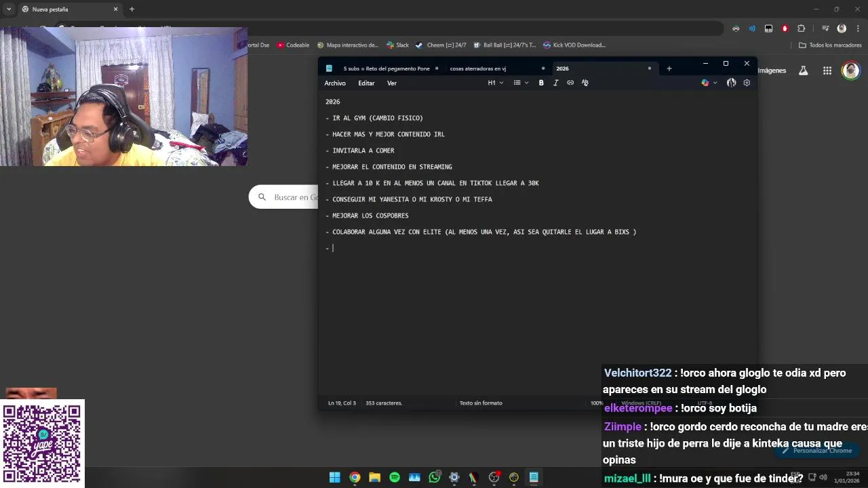Viewport: 868px width, 488px height.
Task: Open Chrome profile avatar in toolbar
Action: 842,28
